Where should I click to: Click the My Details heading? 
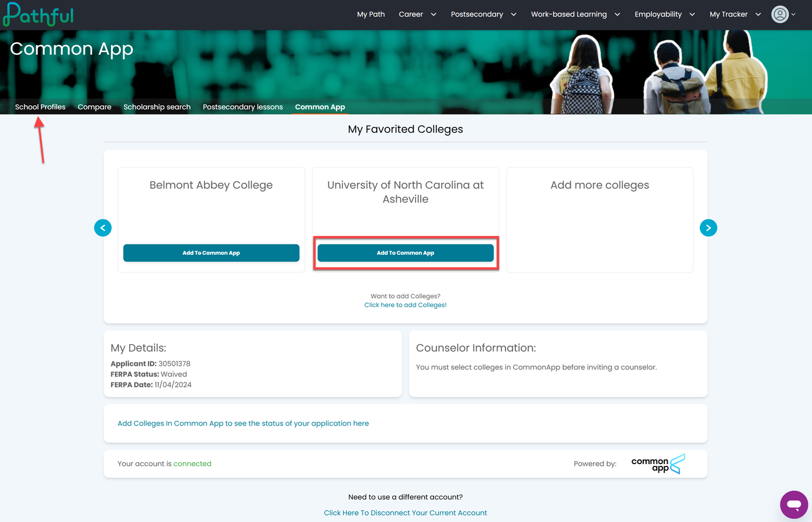138,348
